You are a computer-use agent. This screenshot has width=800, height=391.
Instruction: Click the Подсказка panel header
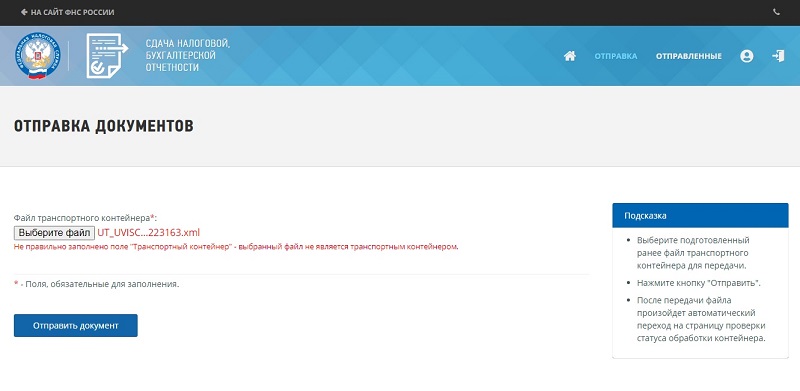click(701, 215)
